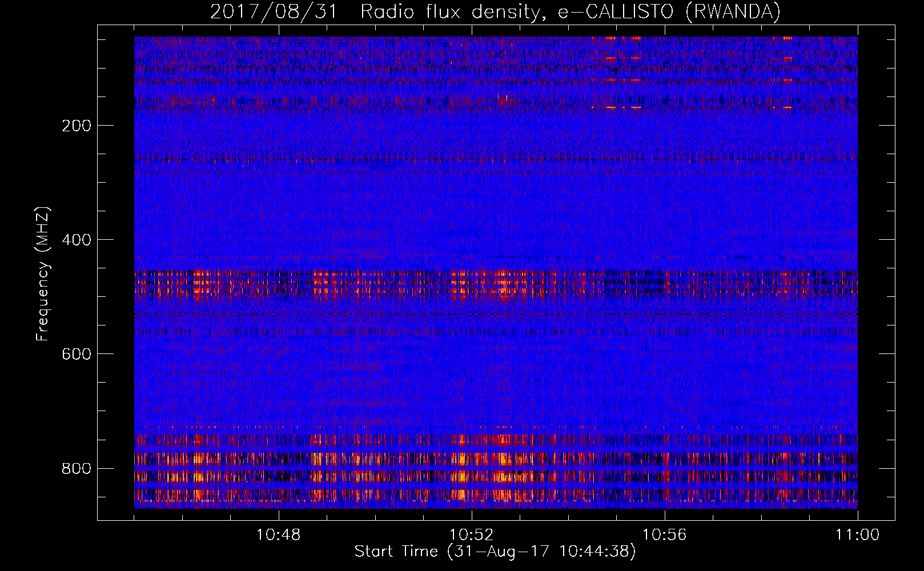This screenshot has width=924, height=571.
Task: Click the '200' frequency tick label
Action: click(x=77, y=126)
